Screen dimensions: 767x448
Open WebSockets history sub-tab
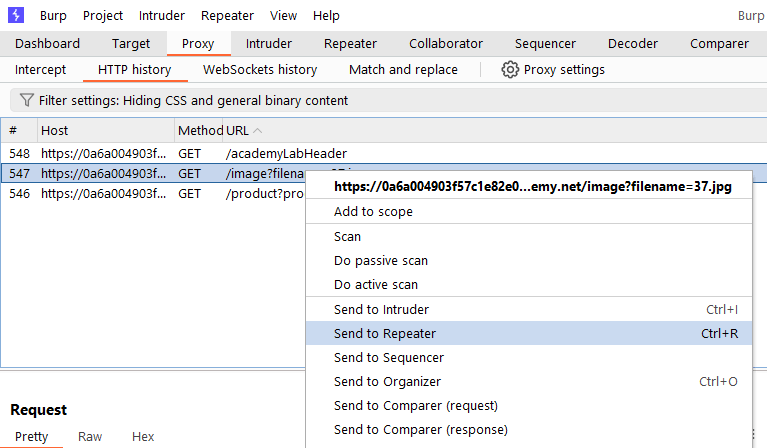260,70
